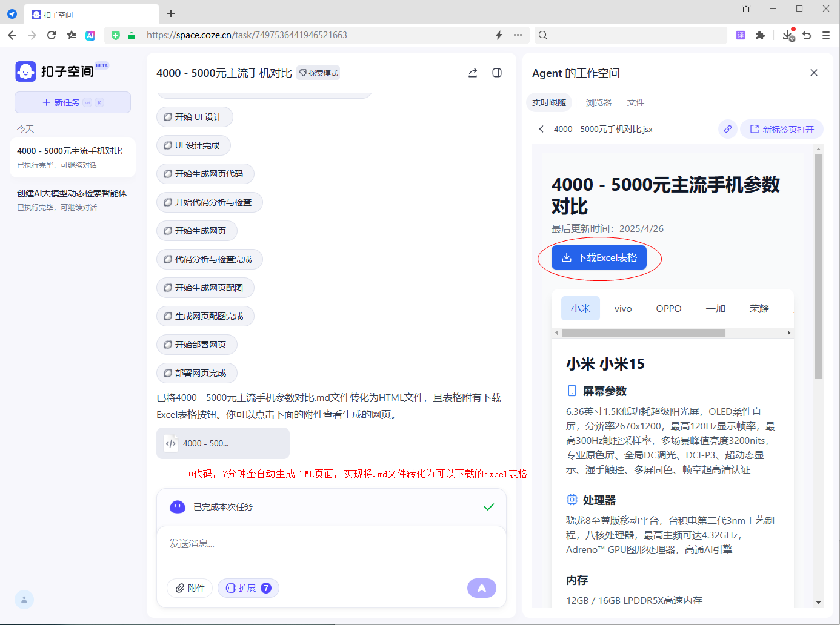The height and width of the screenshot is (625, 840).
Task: Share the task via share icon
Action: coord(473,73)
